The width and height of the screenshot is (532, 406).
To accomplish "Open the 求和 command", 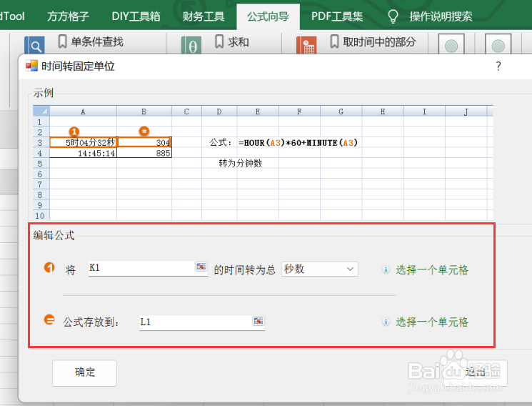I will [239, 41].
